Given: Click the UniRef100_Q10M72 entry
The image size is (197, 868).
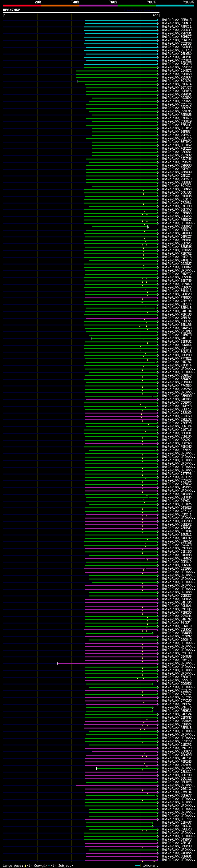Looking at the screenshot, I should point(177,71).
